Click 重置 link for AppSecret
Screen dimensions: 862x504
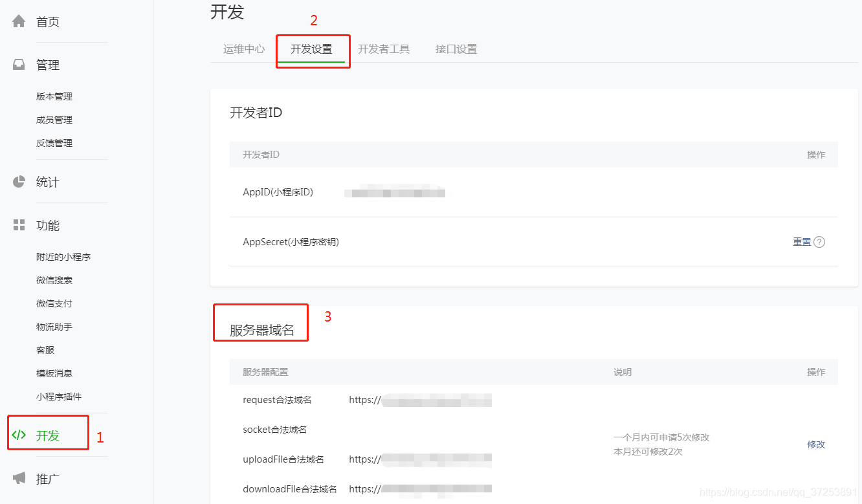click(802, 242)
